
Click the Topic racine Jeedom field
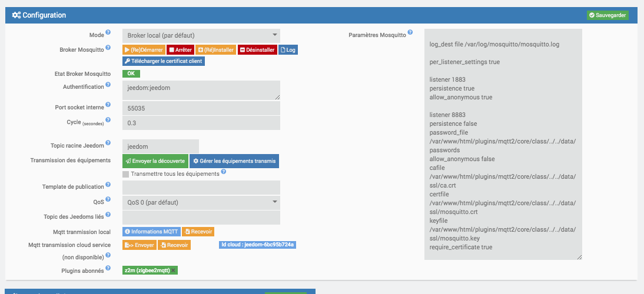click(161, 146)
